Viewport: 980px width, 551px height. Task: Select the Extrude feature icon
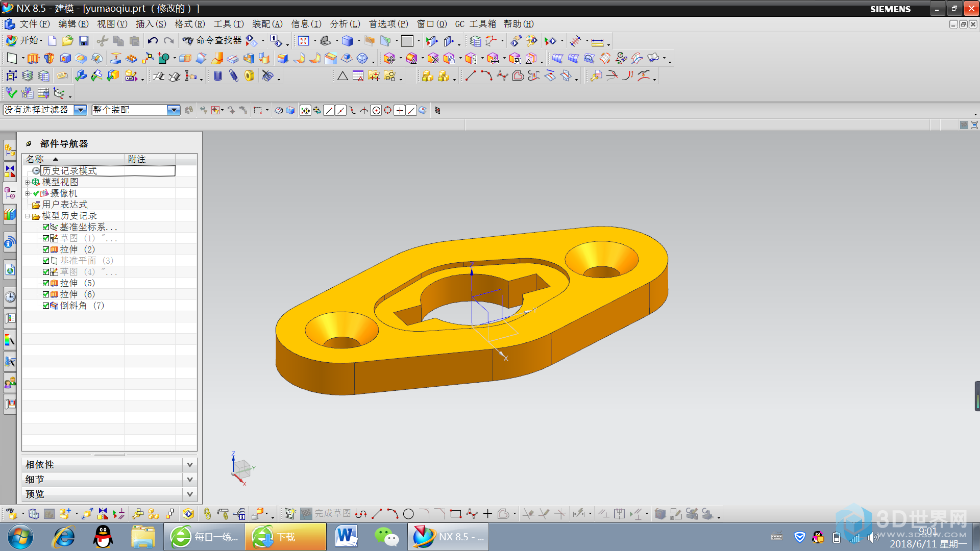[x=33, y=58]
